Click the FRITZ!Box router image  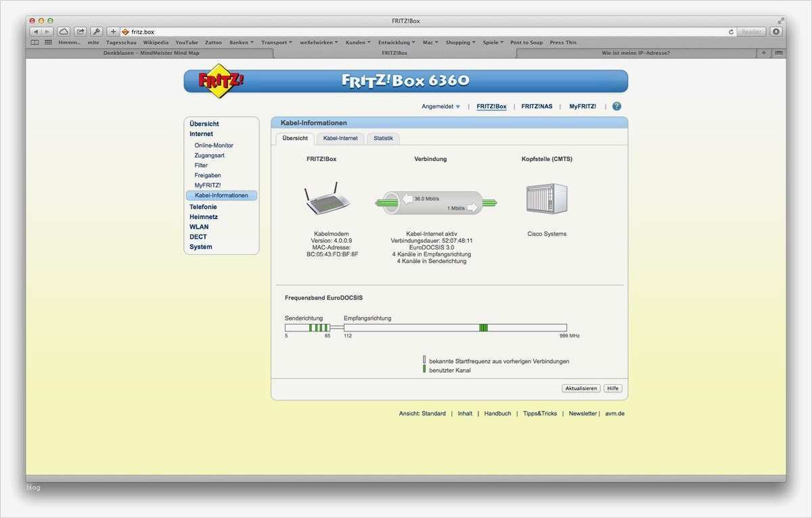328,198
